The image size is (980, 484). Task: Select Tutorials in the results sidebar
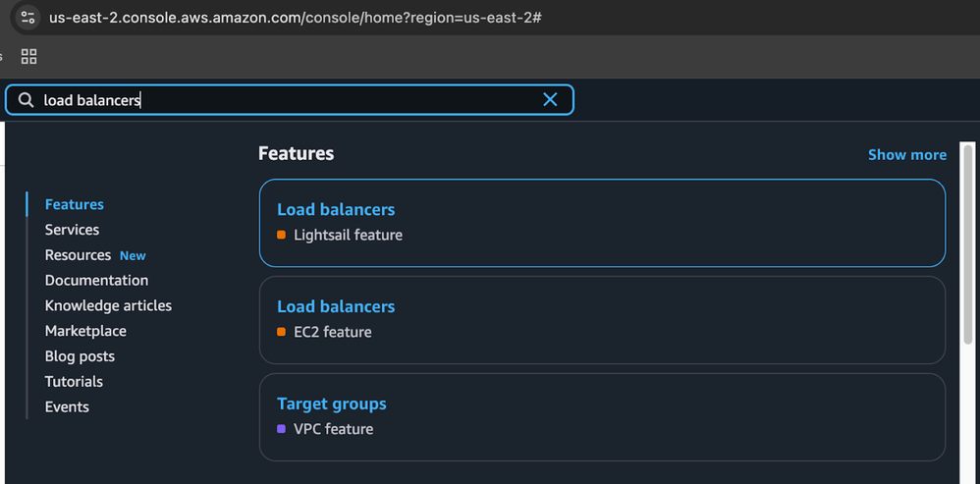click(x=74, y=382)
